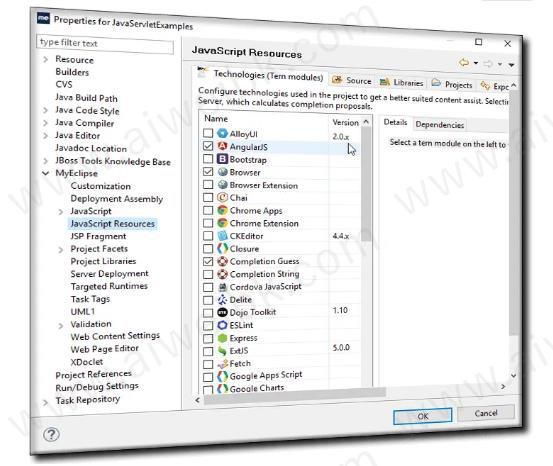553x466 pixels.
Task: Sort by the Version column header
Action: click(345, 122)
